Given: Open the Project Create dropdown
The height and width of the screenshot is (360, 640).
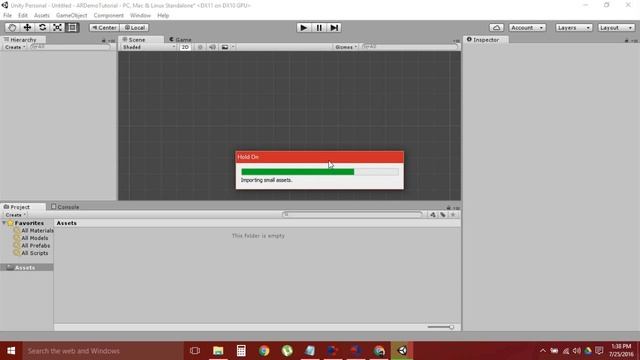Looking at the screenshot, I should coord(15,215).
